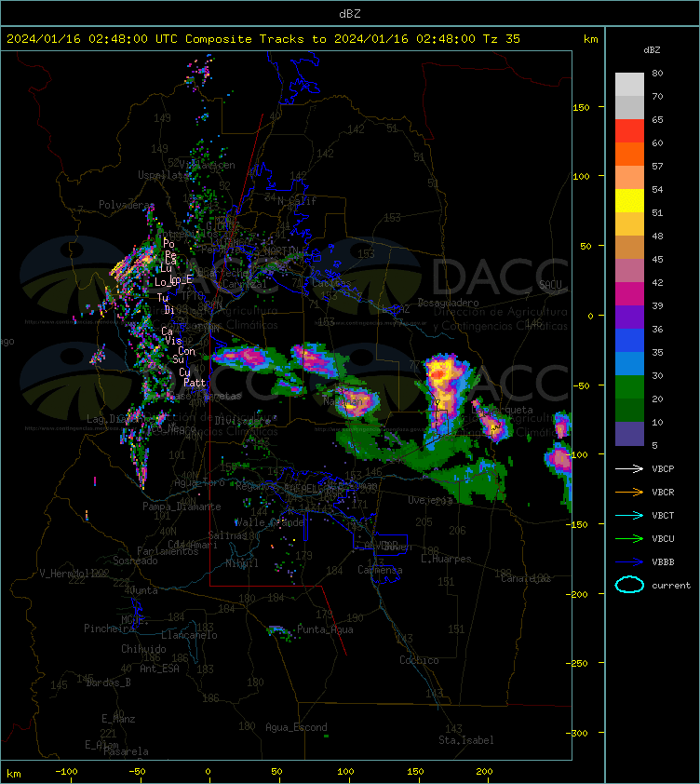Click the blue VBBB arrow in legend
The height and width of the screenshot is (784, 700).
pos(629,561)
